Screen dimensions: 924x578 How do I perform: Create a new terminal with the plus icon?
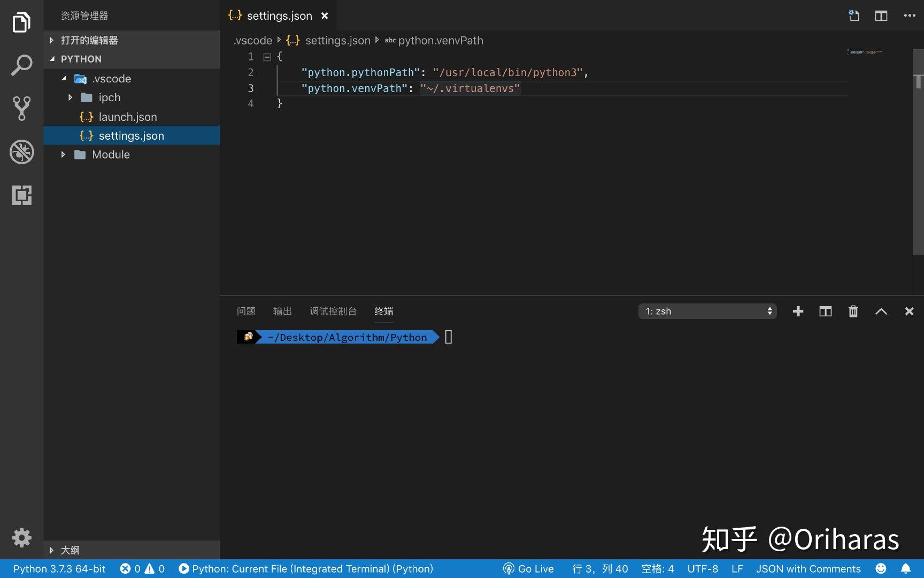(x=798, y=311)
